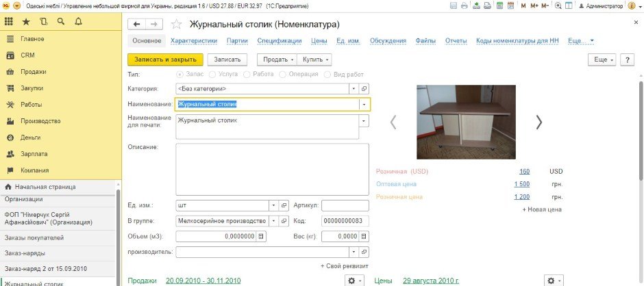Open favorites star in left panel
644x286 pixels.
[26, 22]
